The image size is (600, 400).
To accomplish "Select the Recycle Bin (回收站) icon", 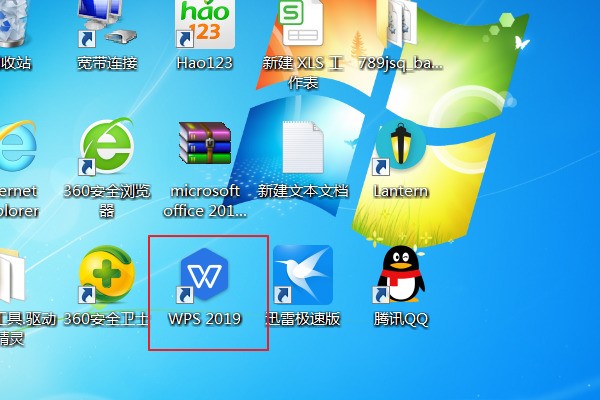I will 12,22.
